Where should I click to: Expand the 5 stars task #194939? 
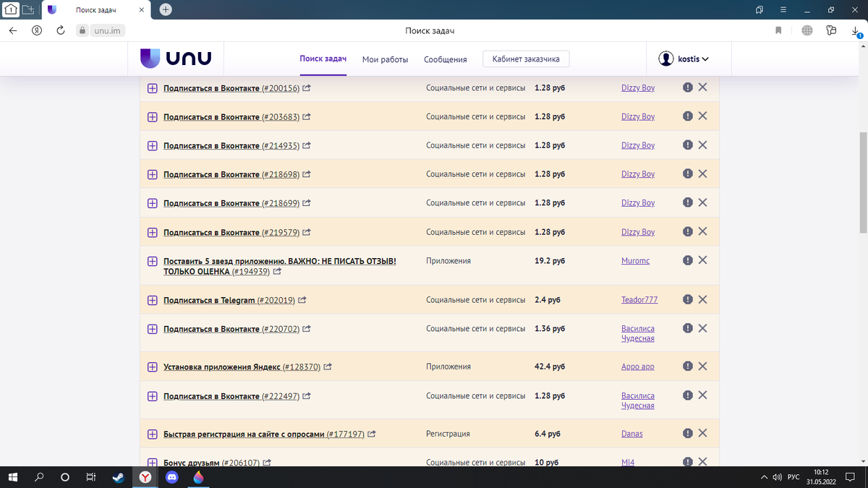click(x=152, y=261)
